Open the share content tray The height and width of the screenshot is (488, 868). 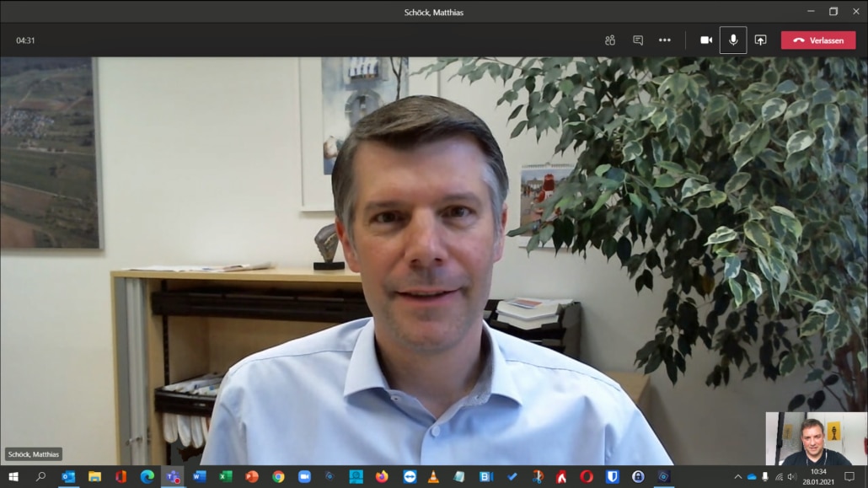pos(760,40)
